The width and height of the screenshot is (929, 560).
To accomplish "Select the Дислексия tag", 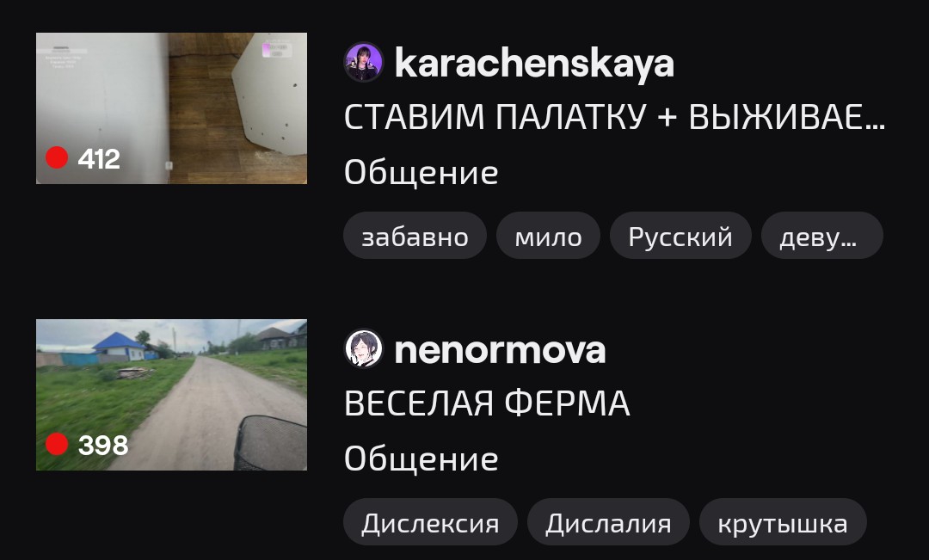I will [x=430, y=521].
